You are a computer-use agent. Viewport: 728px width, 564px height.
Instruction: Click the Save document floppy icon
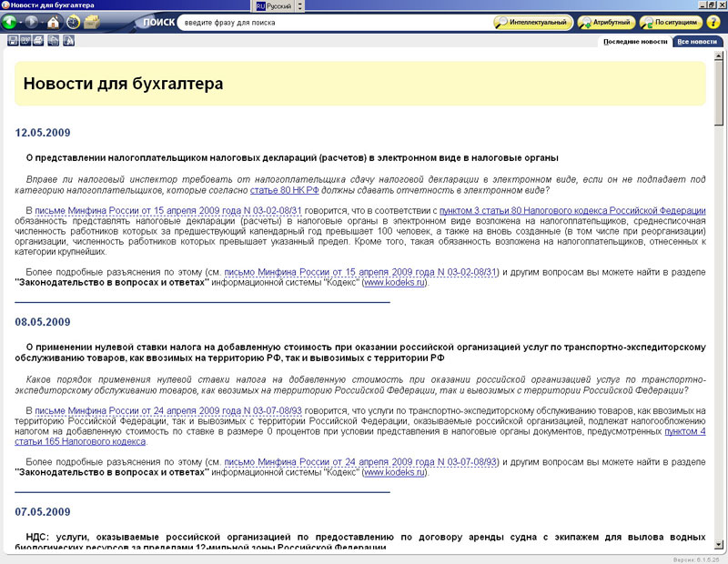pos(13,41)
